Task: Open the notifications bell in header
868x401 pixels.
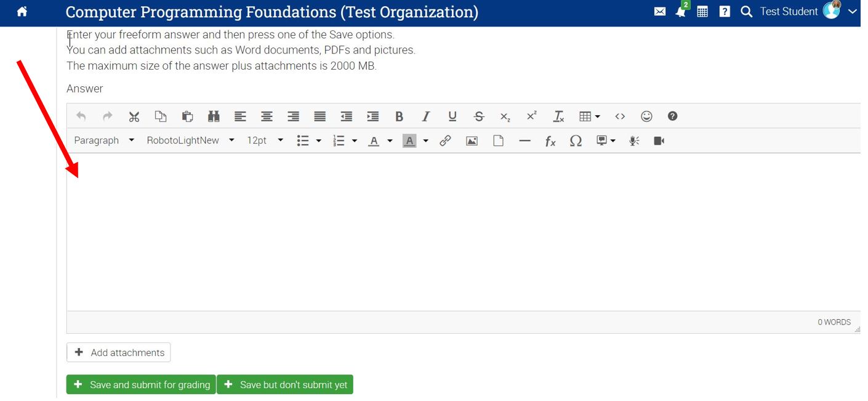Action: [681, 12]
